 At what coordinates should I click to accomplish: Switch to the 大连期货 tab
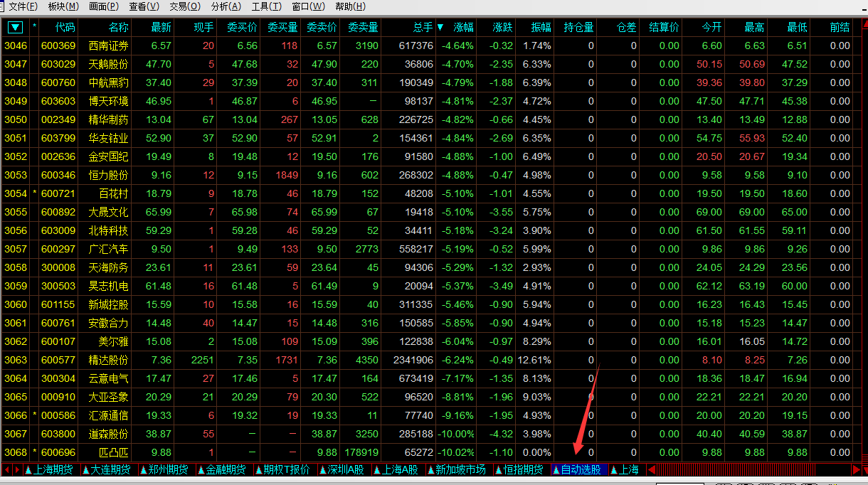coord(108,469)
